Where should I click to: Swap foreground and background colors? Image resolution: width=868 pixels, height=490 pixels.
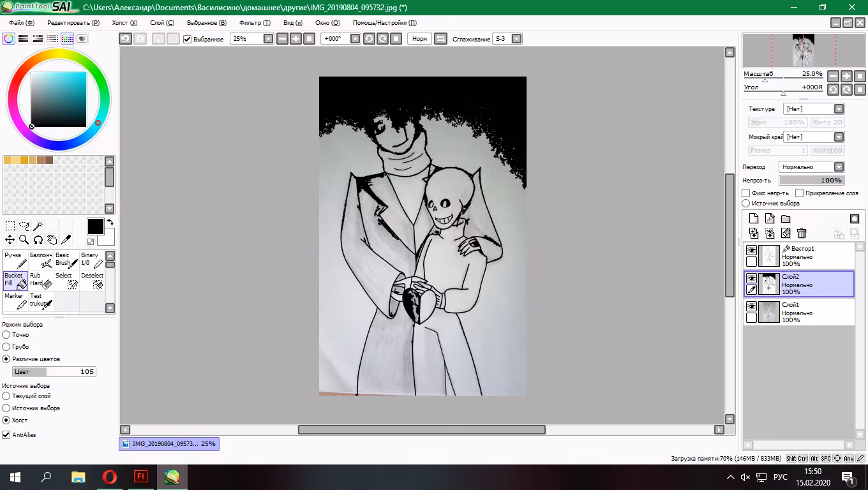pos(110,223)
